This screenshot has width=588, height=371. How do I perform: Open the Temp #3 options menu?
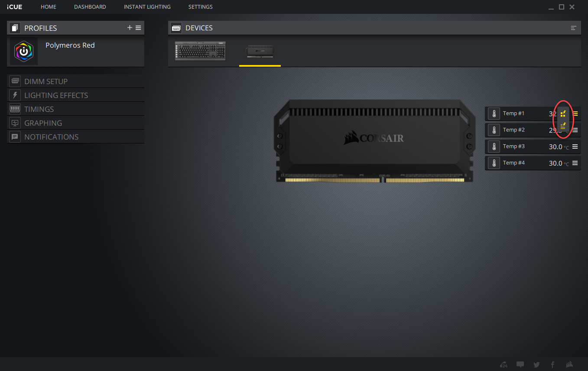(x=575, y=146)
